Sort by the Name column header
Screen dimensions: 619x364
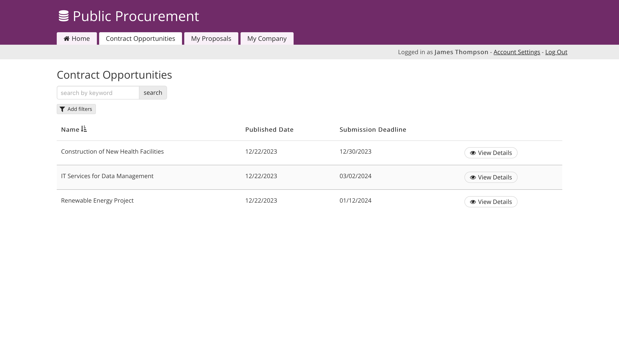point(70,130)
